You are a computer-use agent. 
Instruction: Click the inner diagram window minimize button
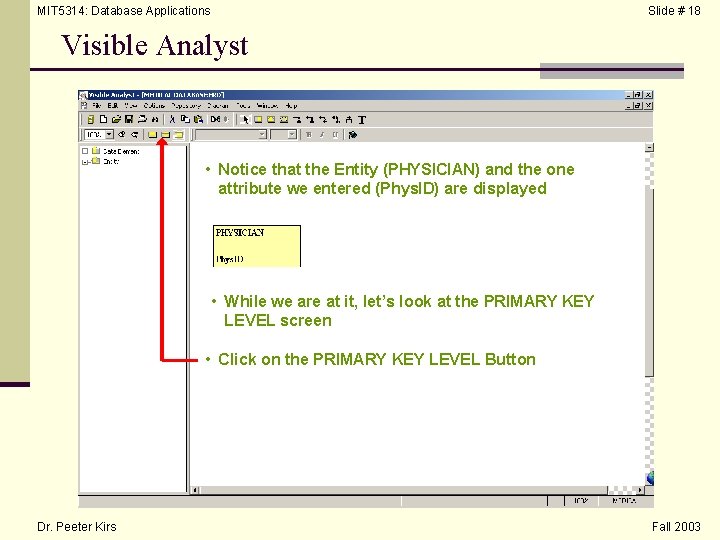(629, 106)
